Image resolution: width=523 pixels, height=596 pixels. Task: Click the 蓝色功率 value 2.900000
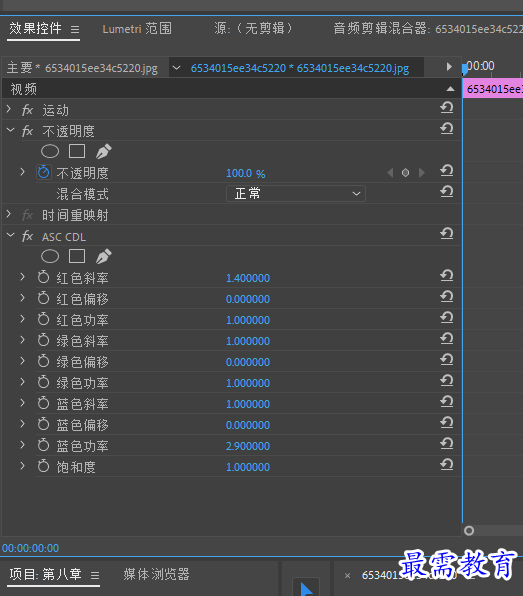(x=248, y=446)
